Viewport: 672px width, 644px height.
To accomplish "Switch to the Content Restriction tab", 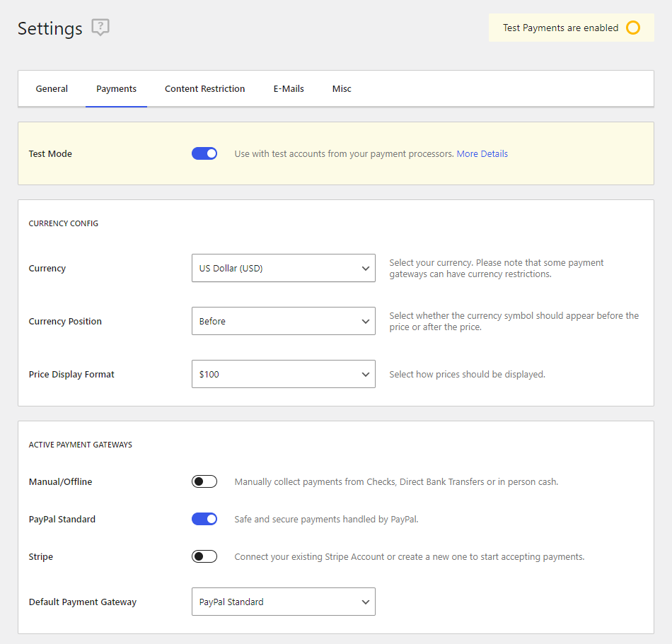I will (205, 88).
